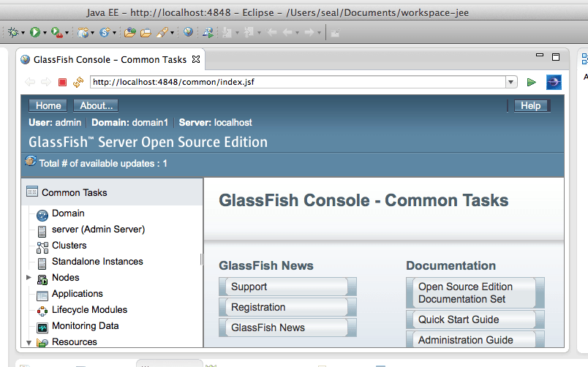This screenshot has height=367, width=588.
Task: Open the Quick Start Guide link
Action: click(459, 319)
